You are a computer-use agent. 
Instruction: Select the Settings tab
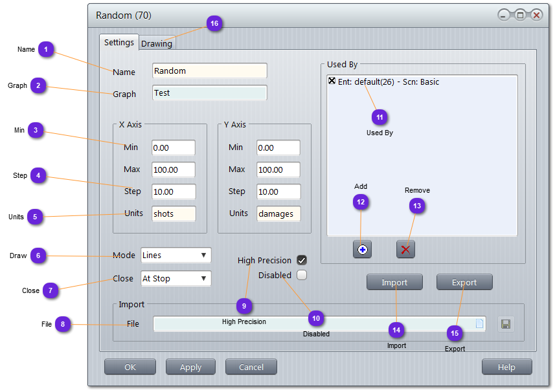point(119,43)
